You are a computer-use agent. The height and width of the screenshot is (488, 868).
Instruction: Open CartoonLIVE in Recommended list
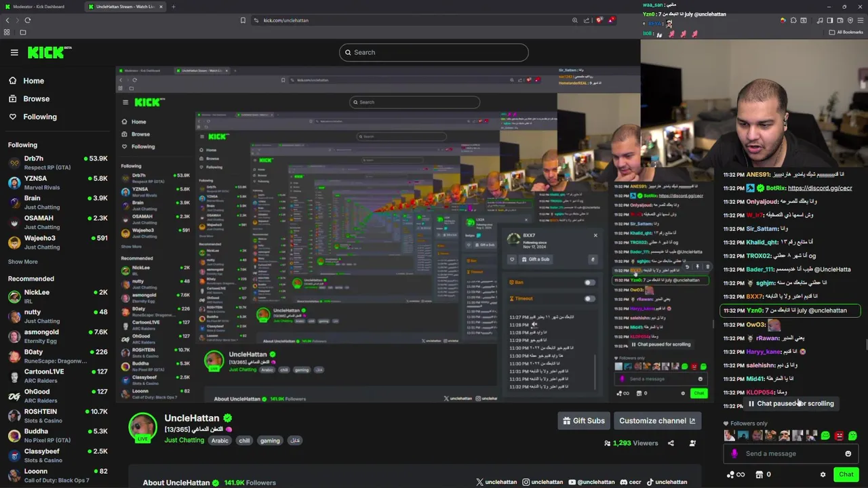[x=58, y=375]
